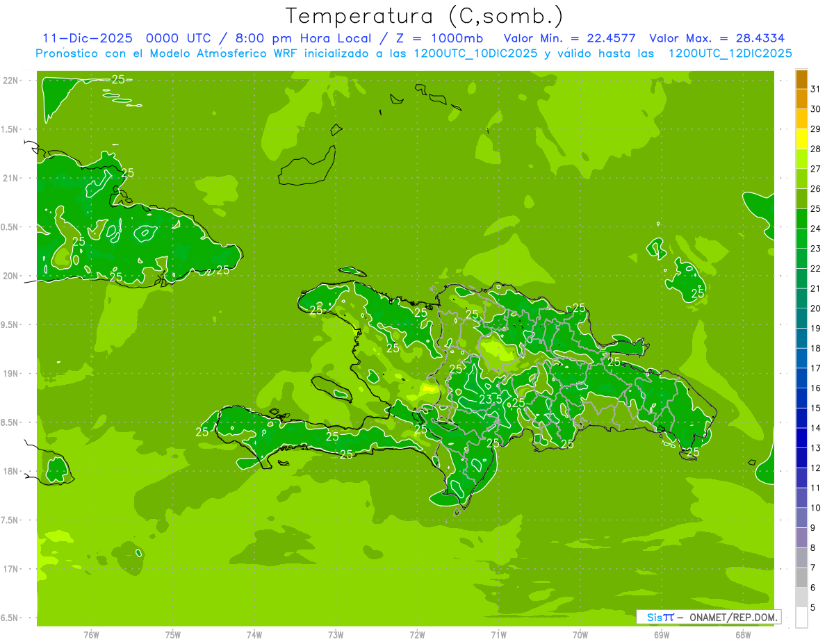The image size is (834, 644).
Task: Click the "21N" latitude axis label
Action: (x=11, y=178)
